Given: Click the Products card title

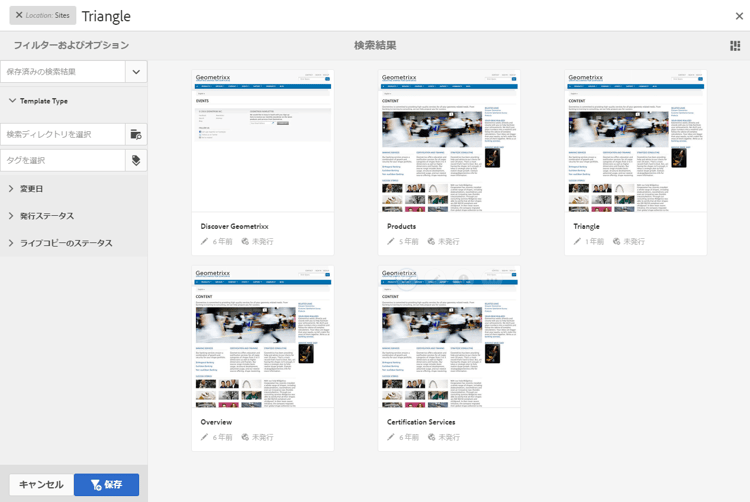Looking at the screenshot, I should point(401,227).
